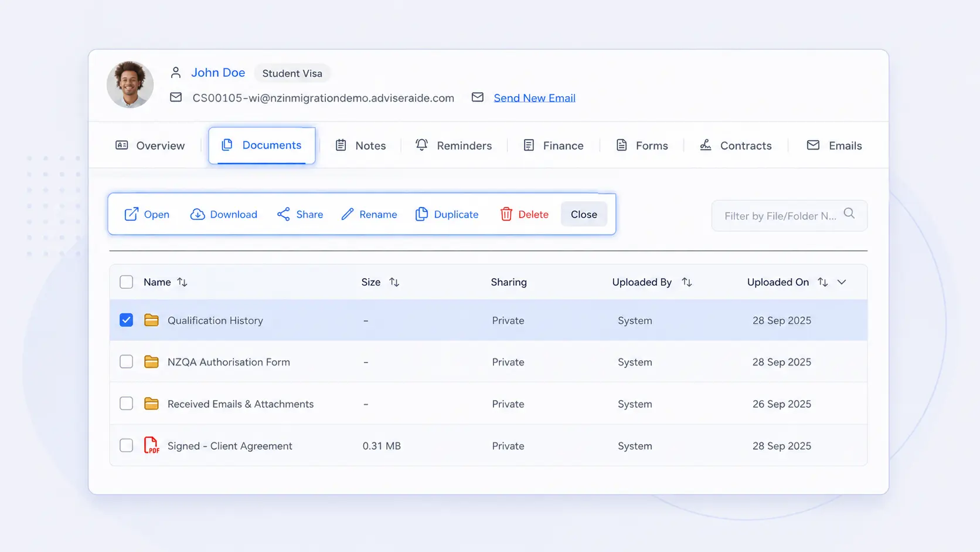
Task: Click the Qualification History folder icon
Action: click(151, 320)
